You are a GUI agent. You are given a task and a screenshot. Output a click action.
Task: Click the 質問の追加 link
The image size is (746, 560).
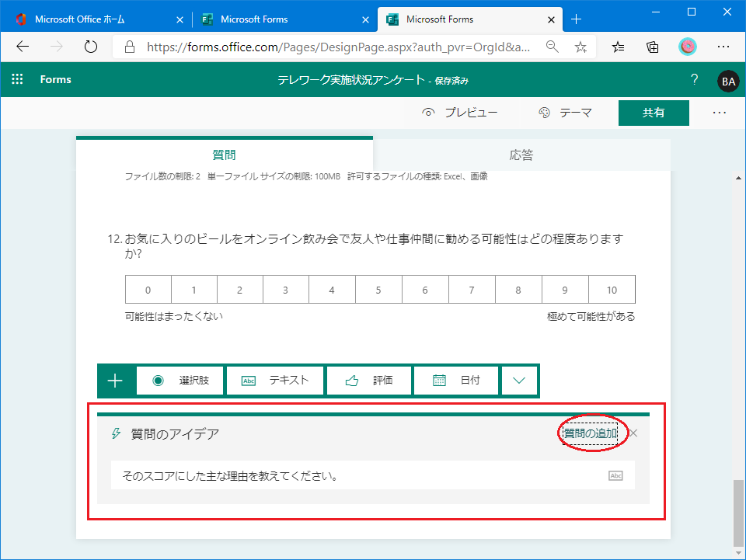coord(590,433)
